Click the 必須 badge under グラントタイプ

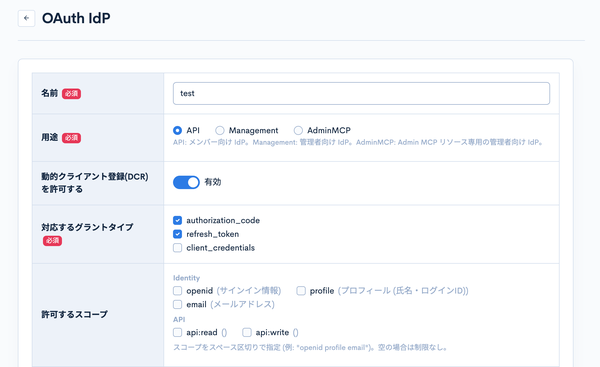[52, 241]
